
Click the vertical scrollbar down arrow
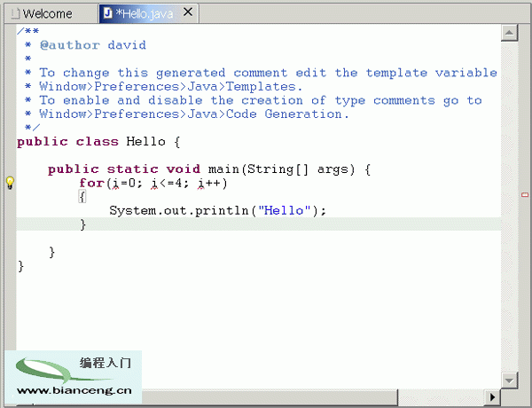(509, 381)
